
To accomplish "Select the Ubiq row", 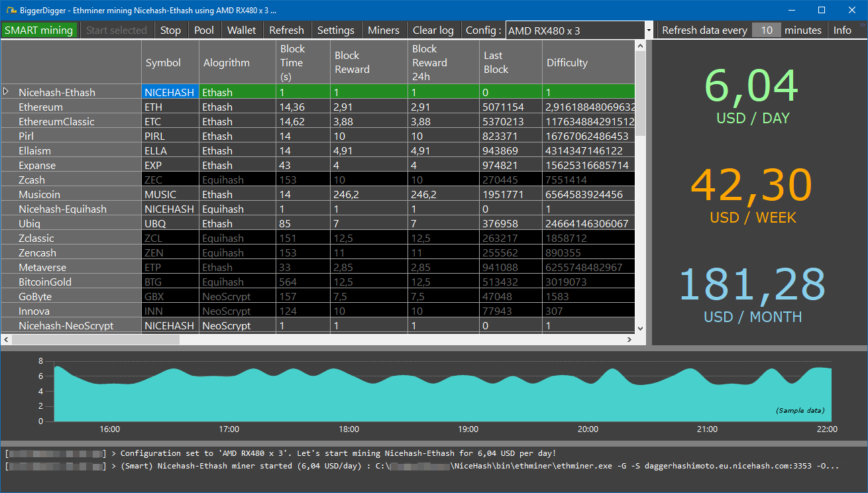I will (318, 223).
